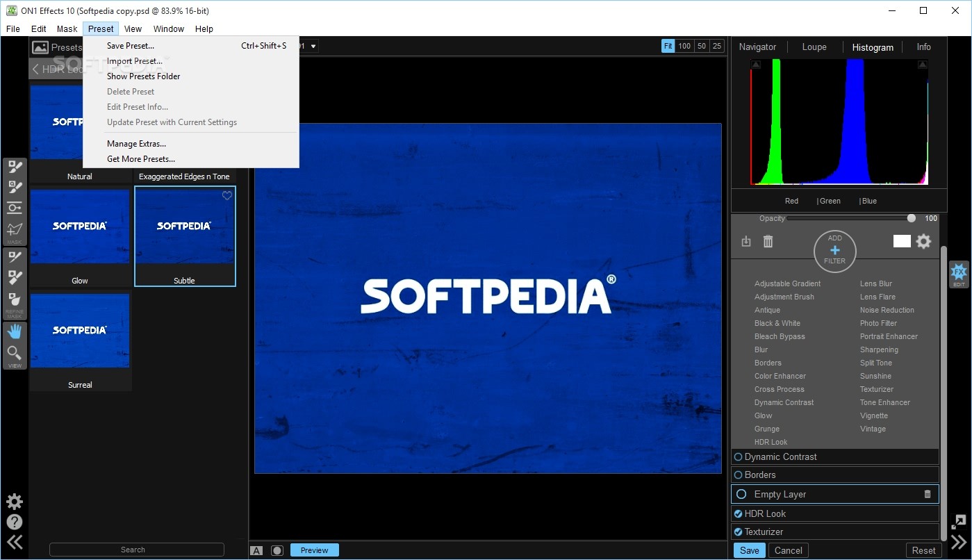
Task: Click the Presets panel picture icon
Action: coord(40,47)
